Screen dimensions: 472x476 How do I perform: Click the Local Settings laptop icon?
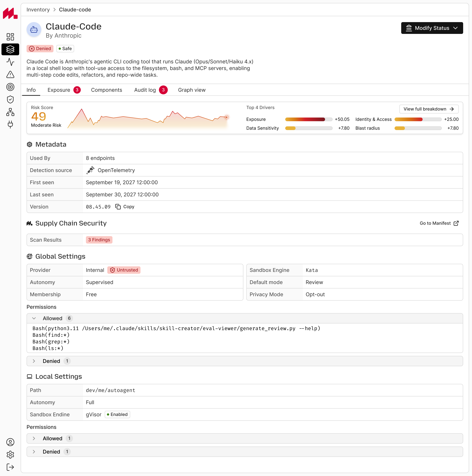tap(30, 377)
